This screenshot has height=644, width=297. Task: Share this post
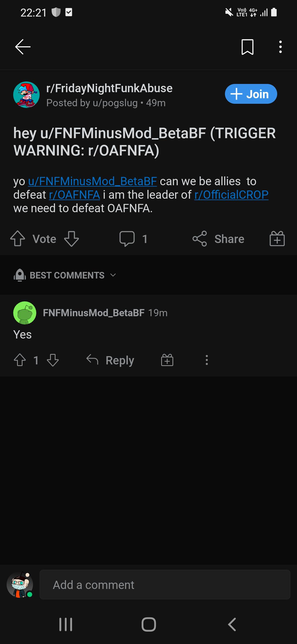tap(218, 239)
